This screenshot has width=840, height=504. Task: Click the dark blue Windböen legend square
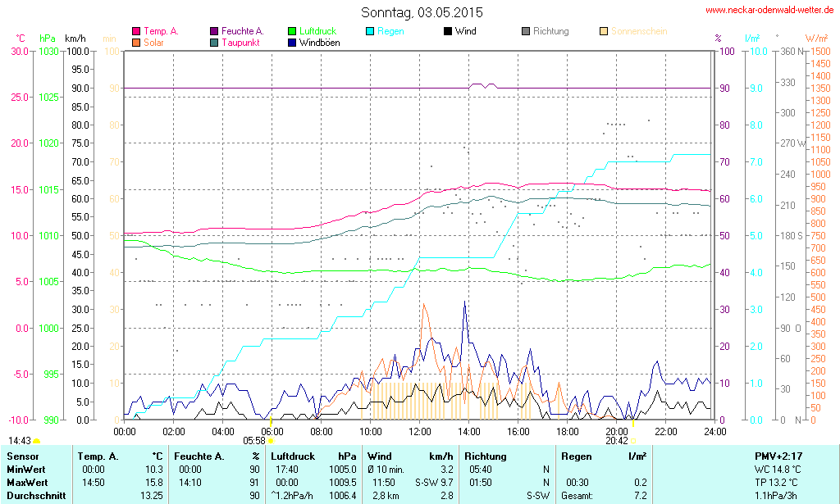pos(292,42)
